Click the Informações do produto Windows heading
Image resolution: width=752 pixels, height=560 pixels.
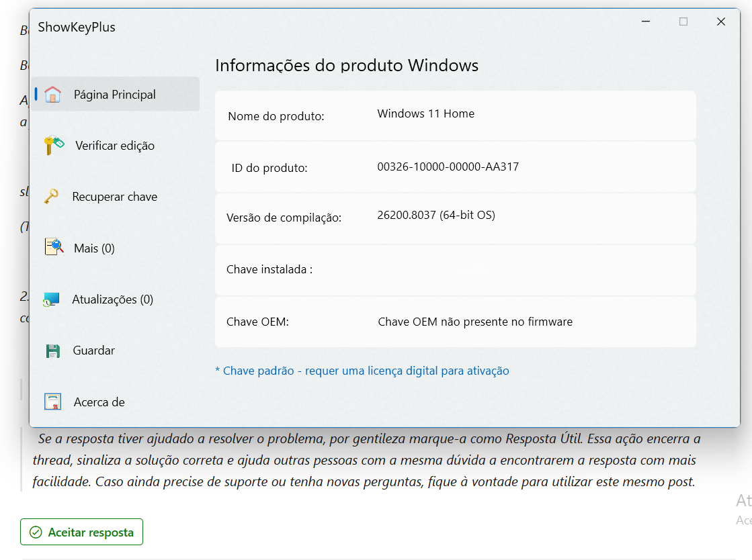tap(347, 65)
